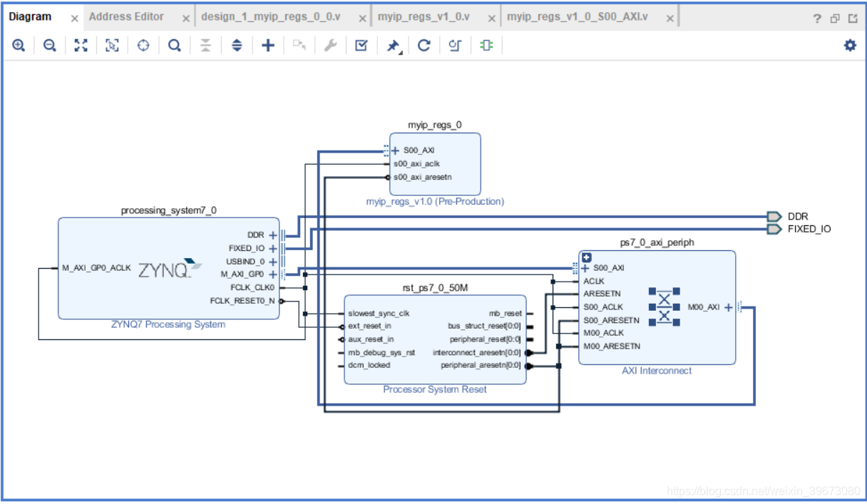Click the AXI Interconnect label
This screenshot has height=504, width=867.
point(657,370)
